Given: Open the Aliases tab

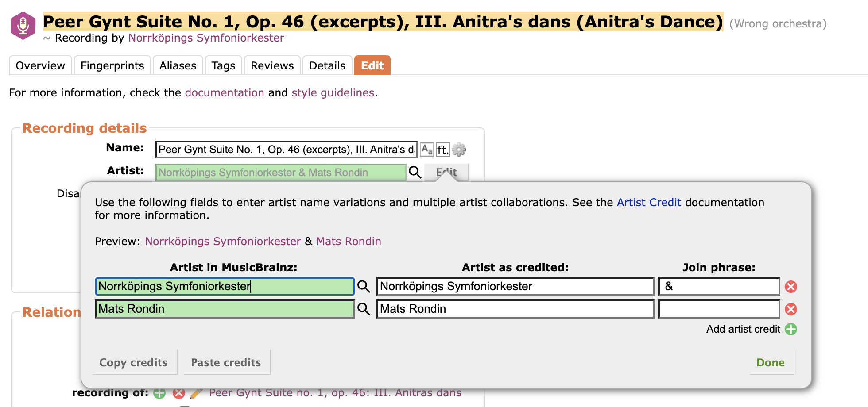Looking at the screenshot, I should [178, 65].
